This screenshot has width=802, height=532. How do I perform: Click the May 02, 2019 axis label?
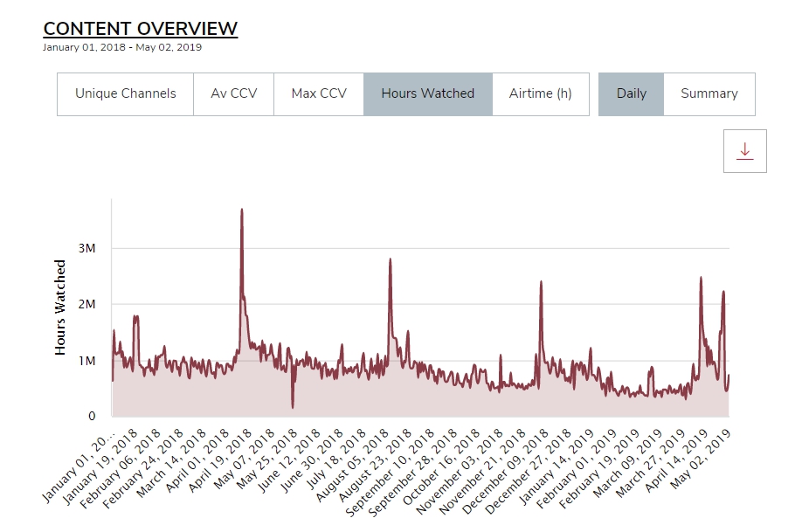(702, 458)
